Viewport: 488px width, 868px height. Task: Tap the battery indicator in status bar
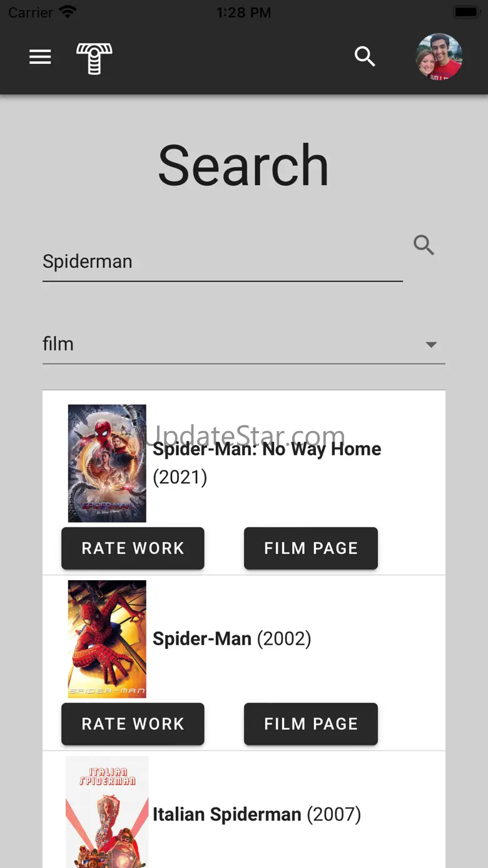pyautogui.click(x=466, y=12)
